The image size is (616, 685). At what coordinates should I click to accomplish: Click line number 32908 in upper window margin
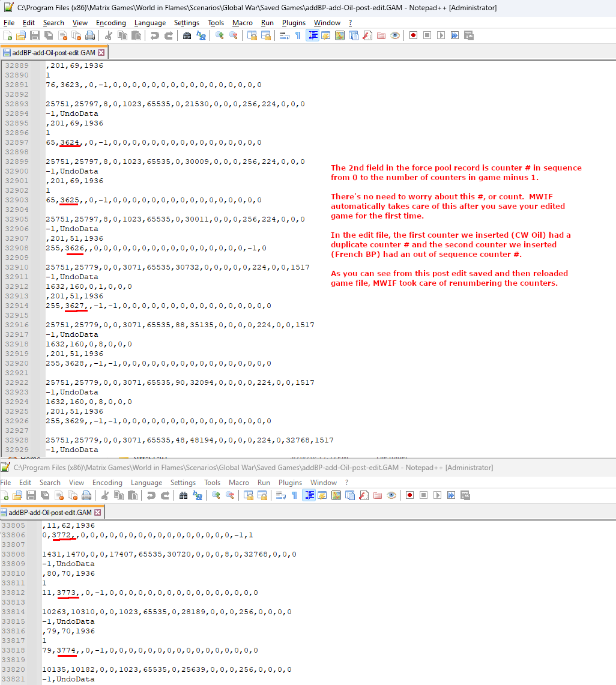(17, 248)
